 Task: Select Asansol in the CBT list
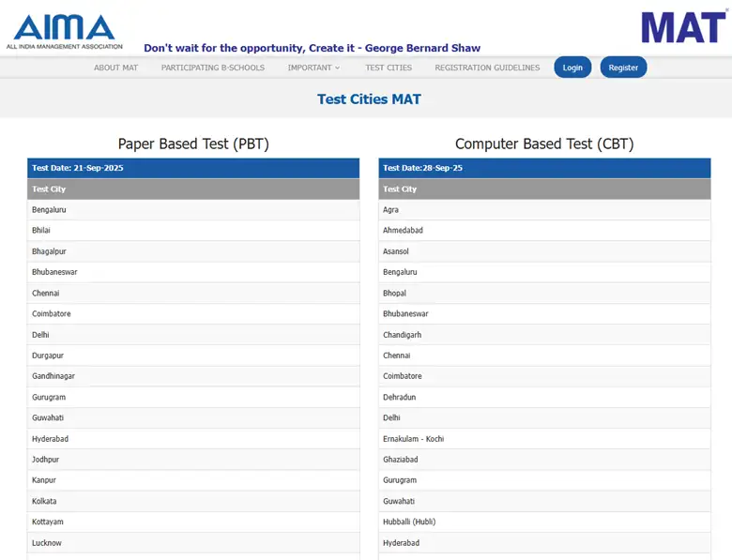click(544, 251)
